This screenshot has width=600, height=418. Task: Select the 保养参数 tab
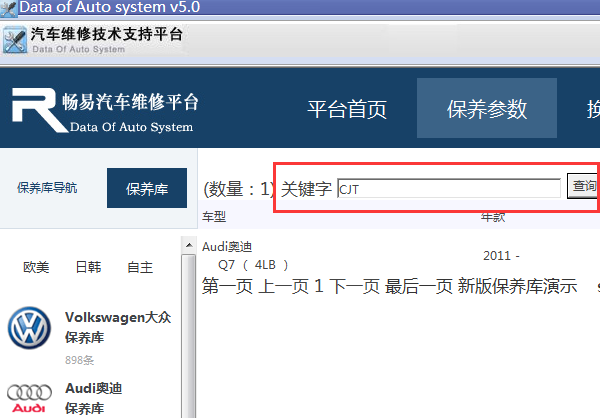[487, 108]
